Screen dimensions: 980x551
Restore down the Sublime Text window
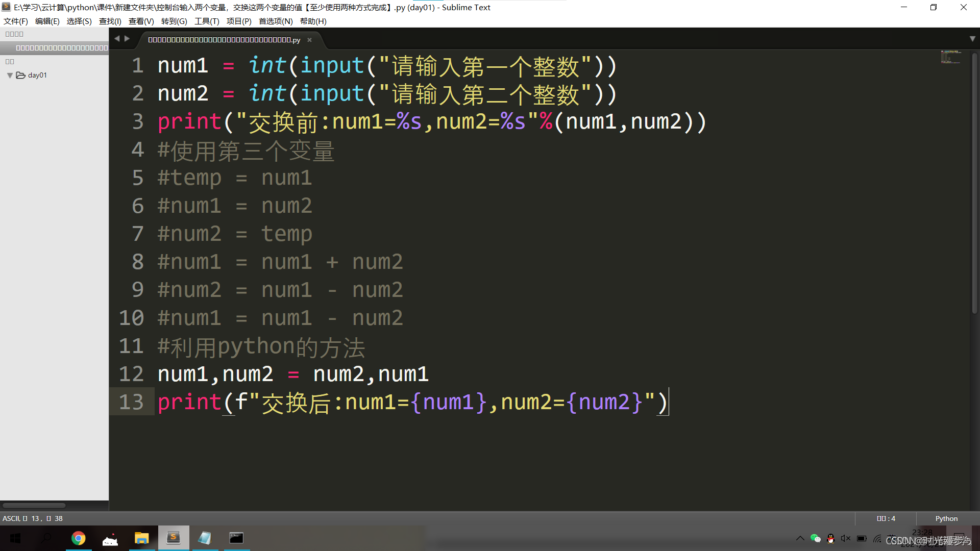(934, 7)
